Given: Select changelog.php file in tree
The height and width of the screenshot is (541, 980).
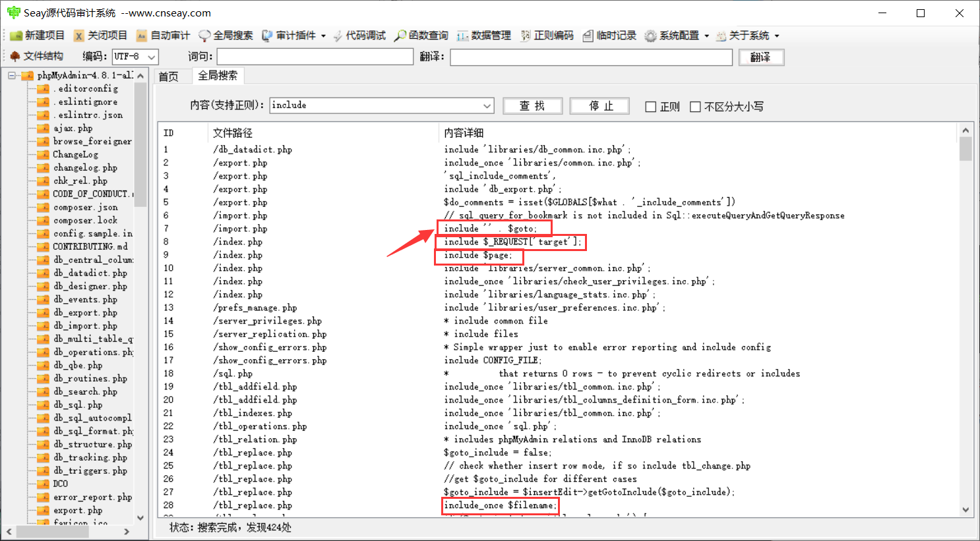Looking at the screenshot, I should (x=85, y=167).
